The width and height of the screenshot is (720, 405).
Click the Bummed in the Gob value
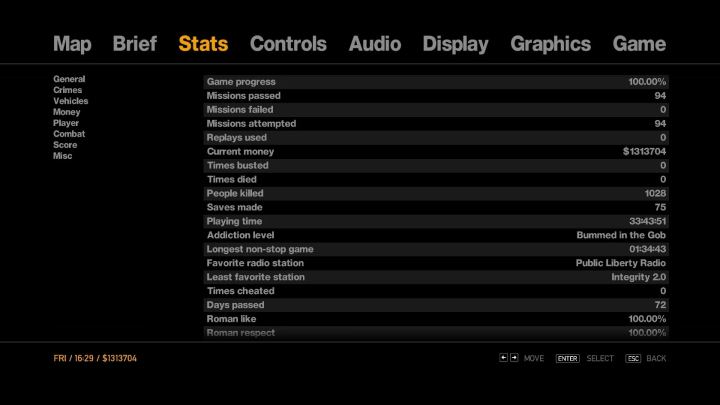[x=621, y=235]
